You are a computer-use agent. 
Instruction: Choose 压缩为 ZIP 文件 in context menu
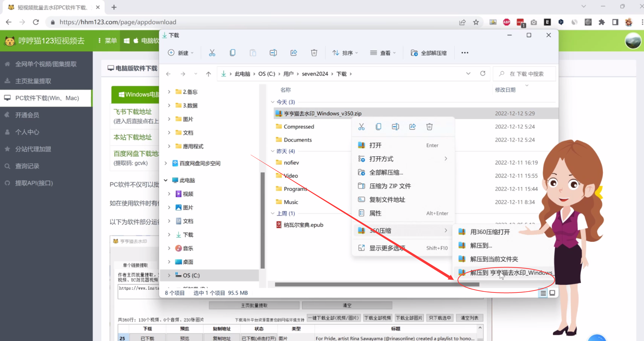pos(390,186)
